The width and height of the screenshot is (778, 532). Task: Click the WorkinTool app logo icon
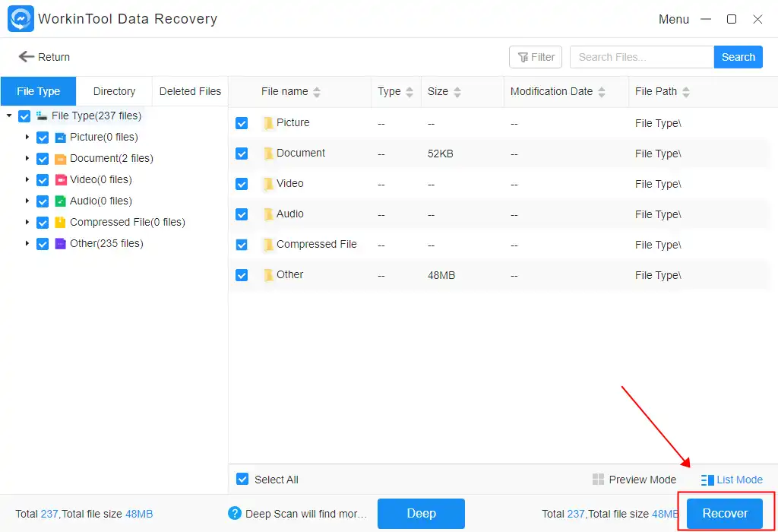pos(21,18)
